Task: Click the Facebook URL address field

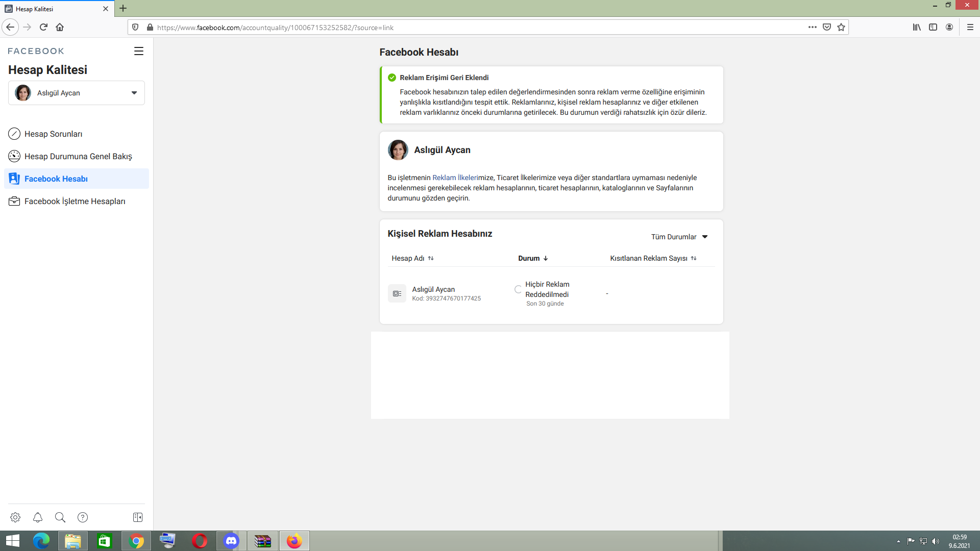Action: pyautogui.click(x=459, y=28)
